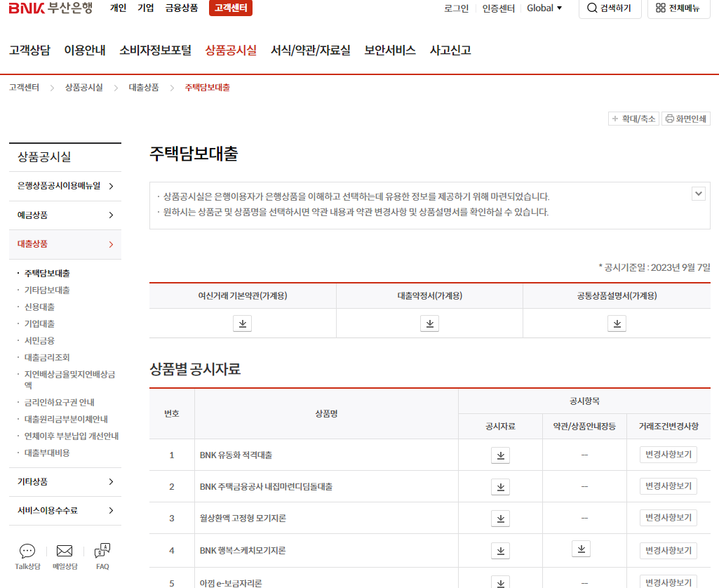This screenshot has height=588, width=719.
Task: Click 주택담보대출 breadcrumb link
Action: 207,87
